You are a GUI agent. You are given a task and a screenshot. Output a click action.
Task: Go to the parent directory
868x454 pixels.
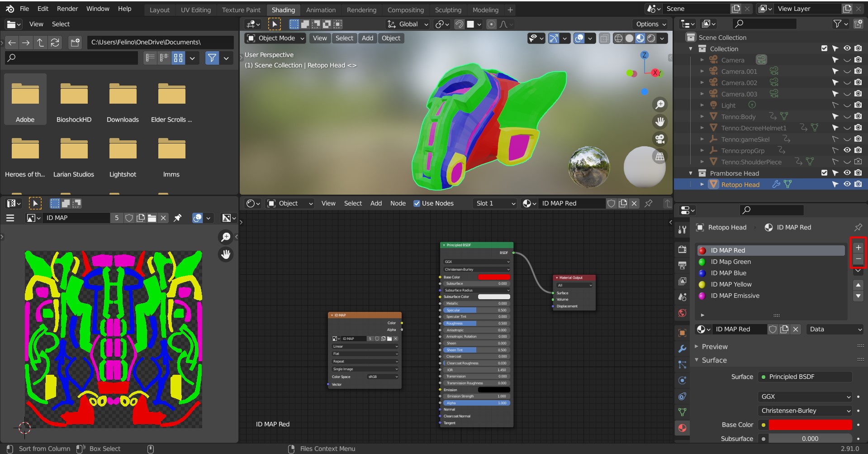(40, 43)
